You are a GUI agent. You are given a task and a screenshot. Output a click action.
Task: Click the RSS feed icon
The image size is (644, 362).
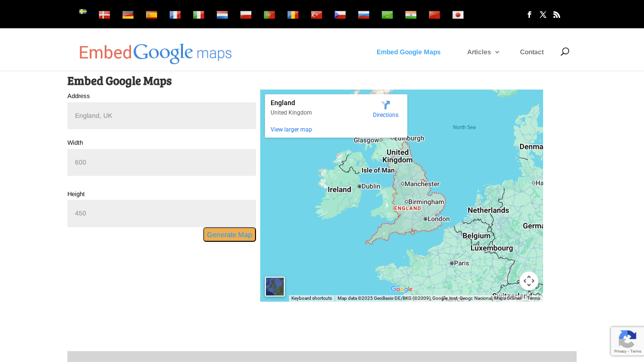[557, 15]
